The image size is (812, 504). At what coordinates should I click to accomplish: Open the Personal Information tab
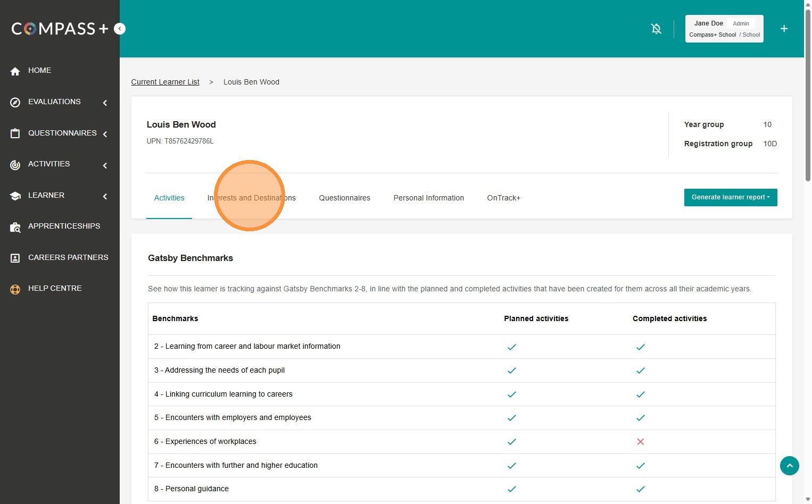point(429,198)
